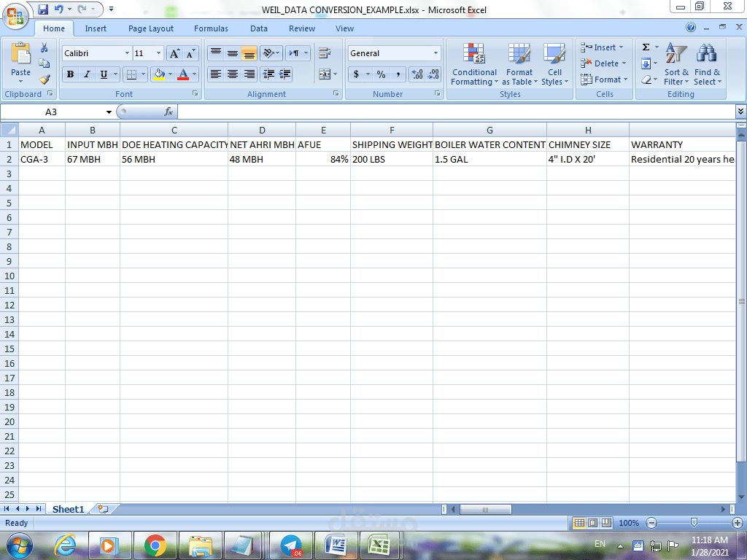Screen dimensions: 747x560
Task: Insert a new worksheet tab
Action: click(x=104, y=509)
